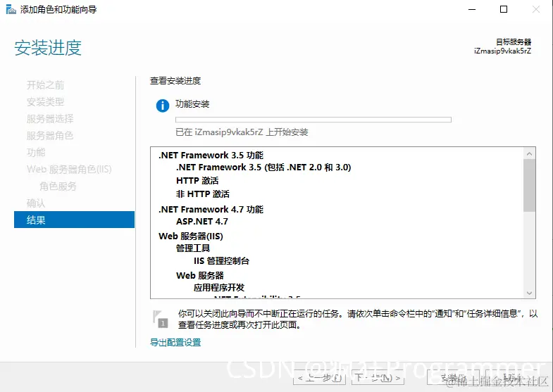Select the 服务器角色 step

pyautogui.click(x=50, y=136)
